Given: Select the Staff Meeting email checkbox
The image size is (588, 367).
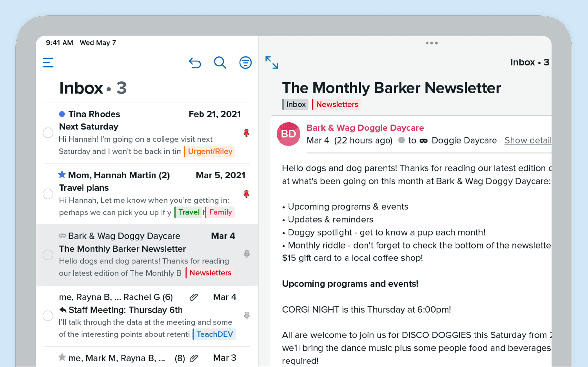Looking at the screenshot, I should [x=48, y=316].
